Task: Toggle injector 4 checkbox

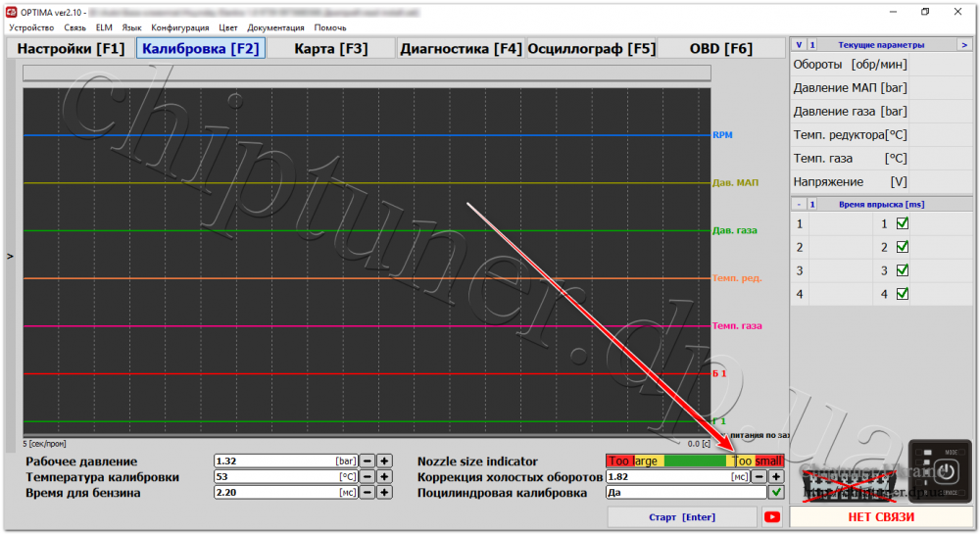Action: 903,294
